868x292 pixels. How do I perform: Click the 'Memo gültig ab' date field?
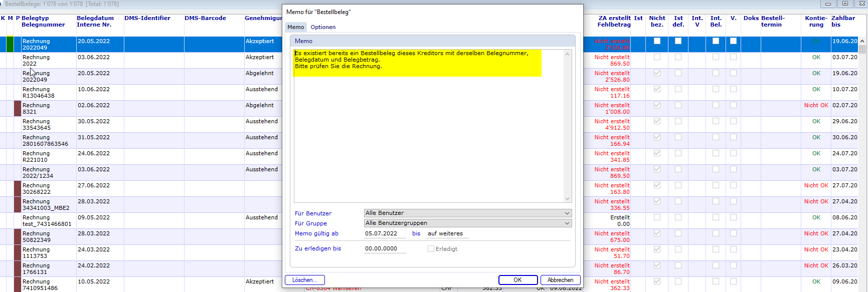point(385,234)
